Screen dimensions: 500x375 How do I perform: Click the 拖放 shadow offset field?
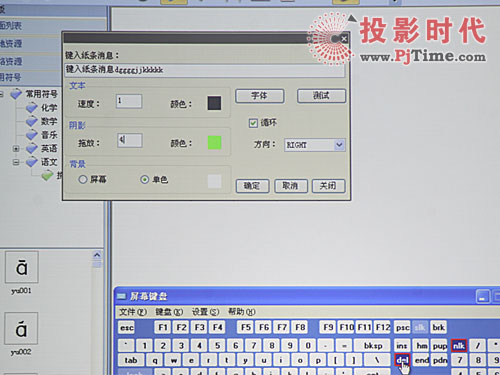[130, 140]
